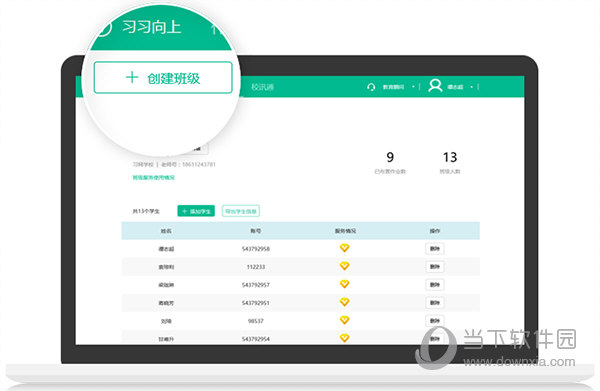Click gold diamond icon for account 543792951

(344, 302)
